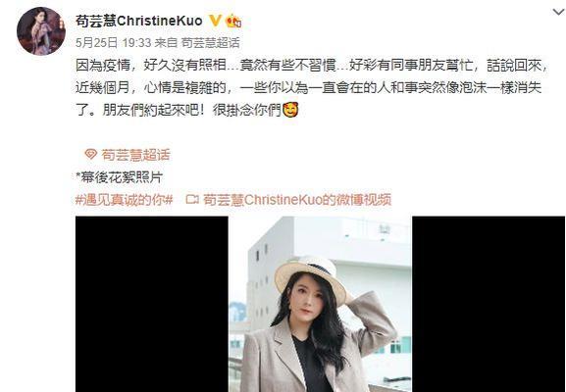
Task: Open the hashtag #遇见真诚的你#
Action: 125,199
